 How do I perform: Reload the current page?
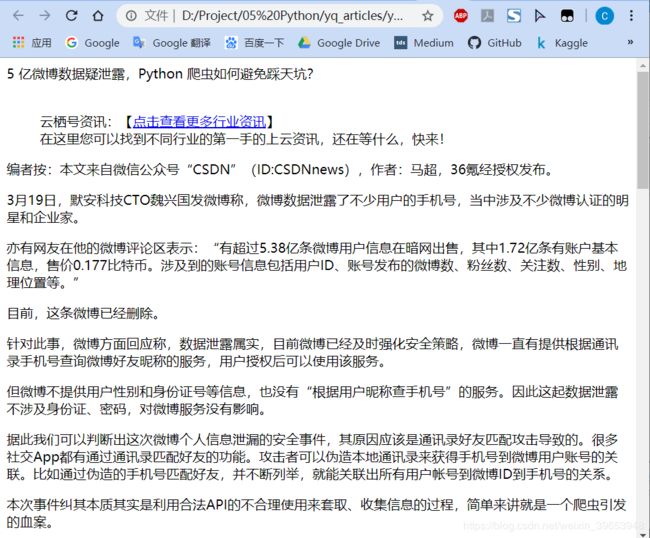71,16
